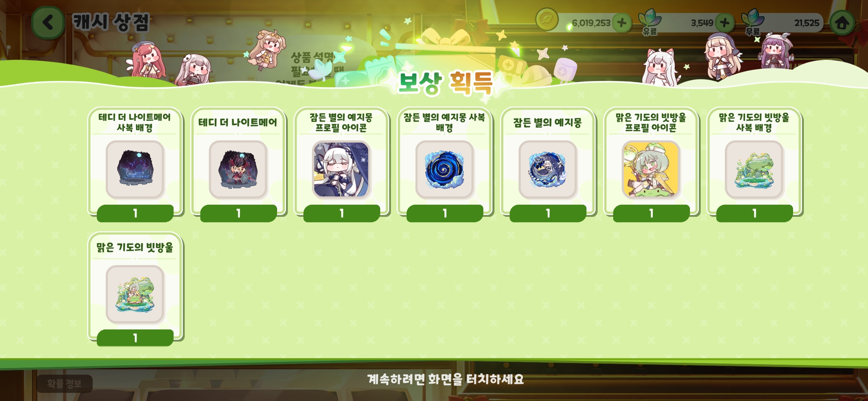The width and height of the screenshot is (868, 401).
Task: Tap 계속하려면 화면을 터치하세요 to continue
Action: tap(445, 379)
